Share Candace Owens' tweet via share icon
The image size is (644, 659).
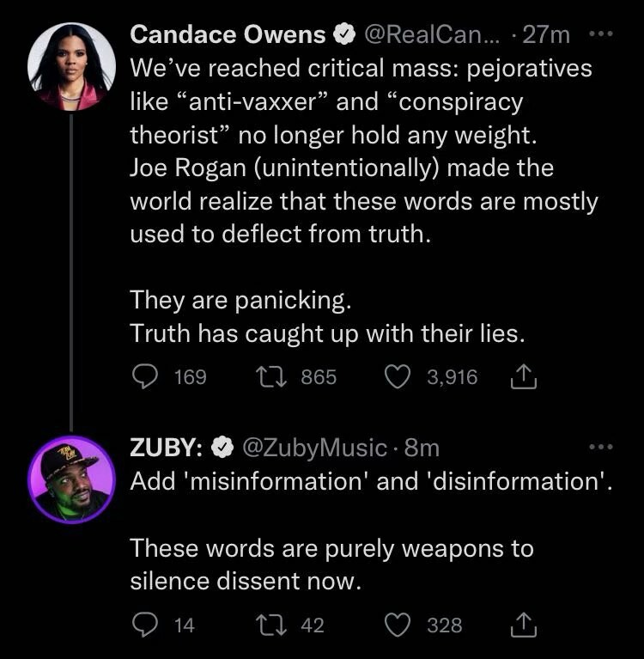pos(523,377)
